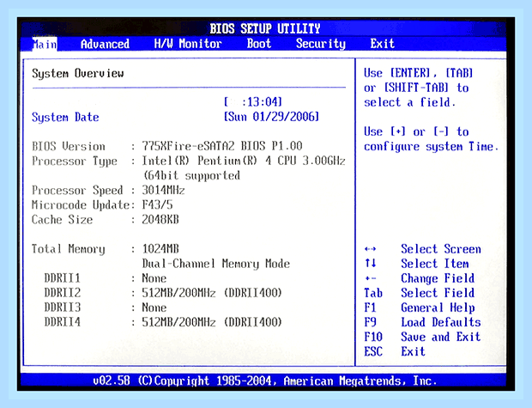Select the highlighted Main tab
Image resolution: width=532 pixels, height=408 pixels.
pos(45,44)
